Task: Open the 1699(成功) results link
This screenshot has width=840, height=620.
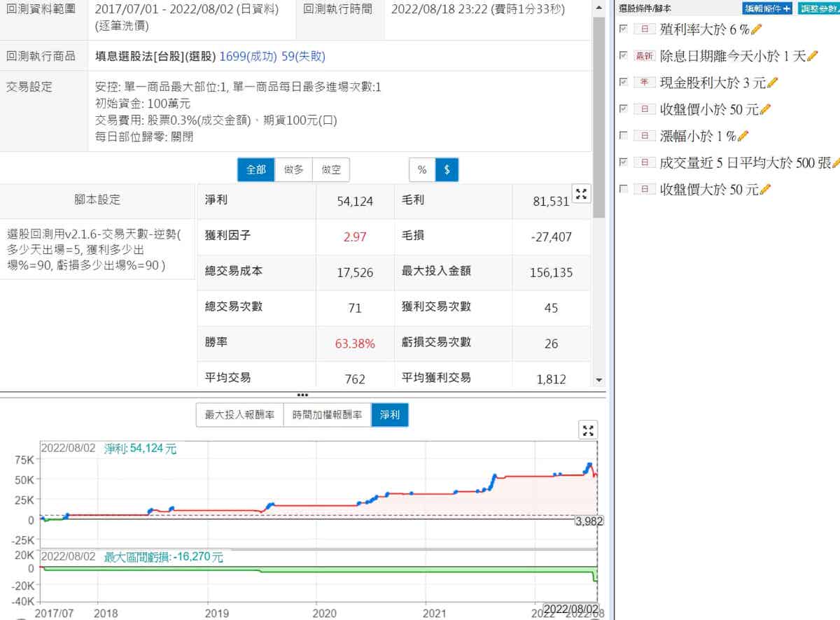Action: point(248,57)
